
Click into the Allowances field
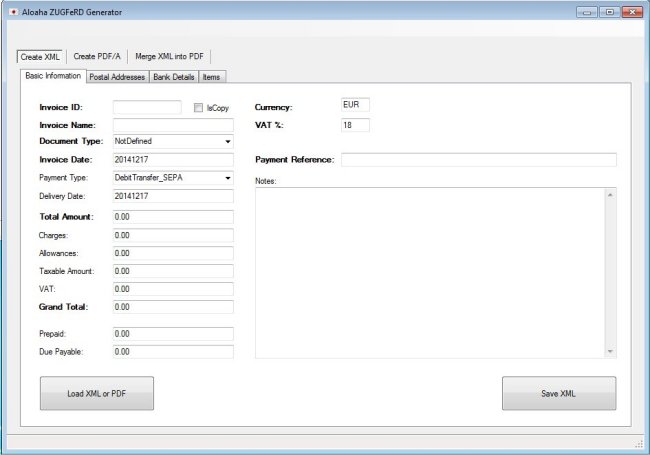[x=173, y=253]
